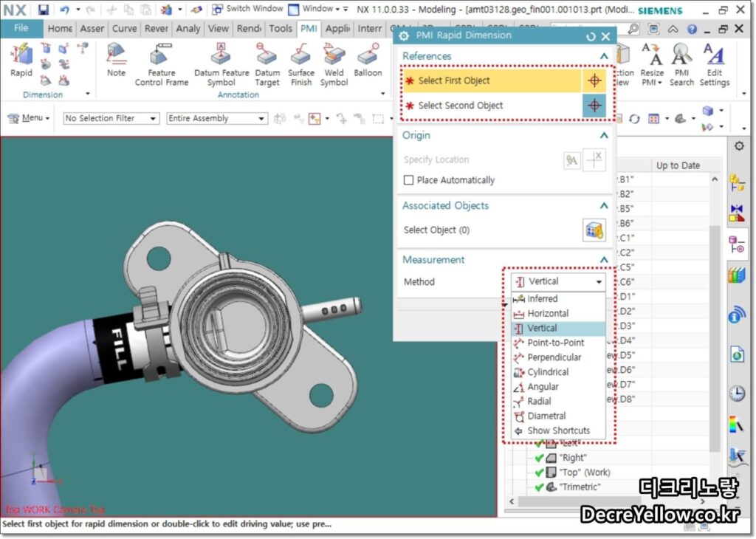Collapse the Associated Objects section
Viewport: 756px width, 539px height.
tap(604, 206)
